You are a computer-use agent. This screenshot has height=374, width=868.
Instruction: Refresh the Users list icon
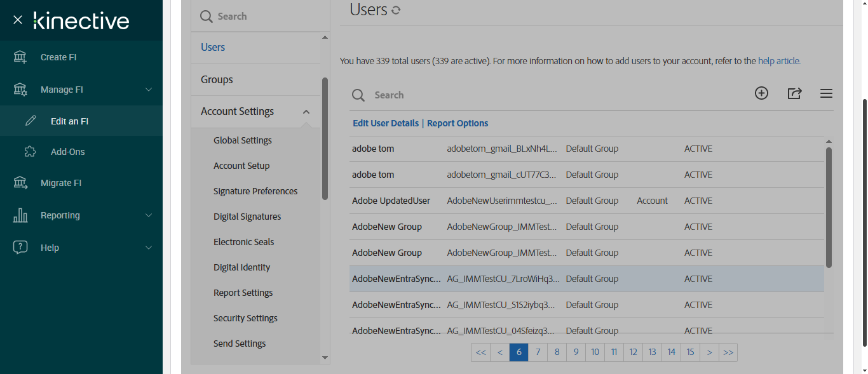(x=396, y=10)
